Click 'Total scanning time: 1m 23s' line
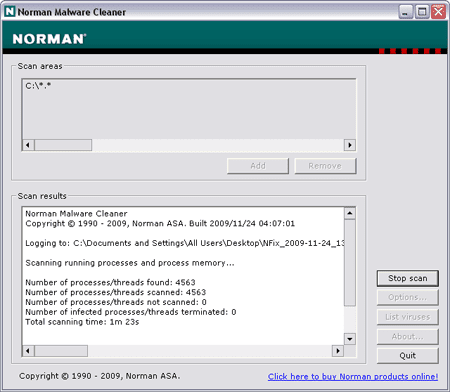Screen dimensions: 450x392 tap(82, 322)
